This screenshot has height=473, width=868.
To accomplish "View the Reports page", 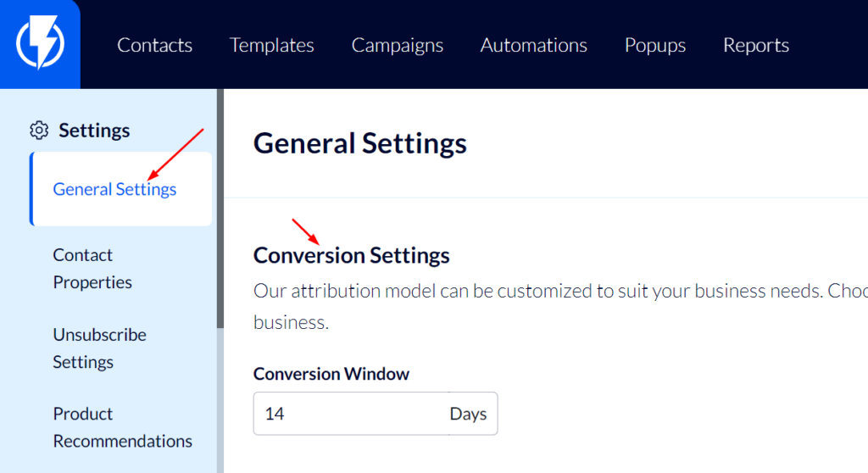I will pyautogui.click(x=755, y=45).
